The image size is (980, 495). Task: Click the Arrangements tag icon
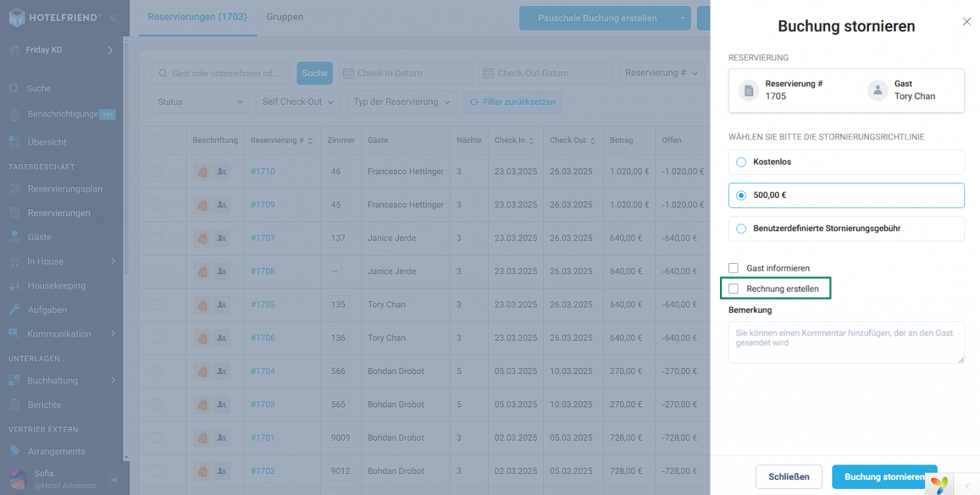[14, 451]
